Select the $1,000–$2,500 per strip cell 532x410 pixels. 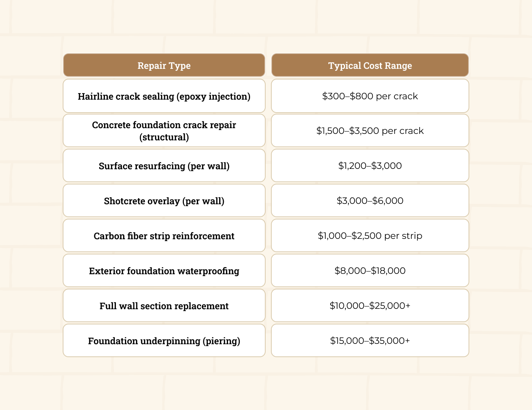(370, 236)
